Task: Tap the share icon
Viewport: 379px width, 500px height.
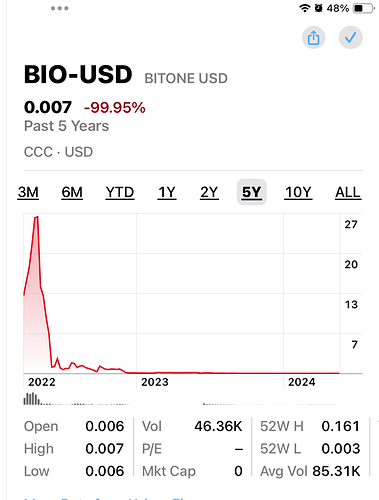Action: [x=313, y=37]
